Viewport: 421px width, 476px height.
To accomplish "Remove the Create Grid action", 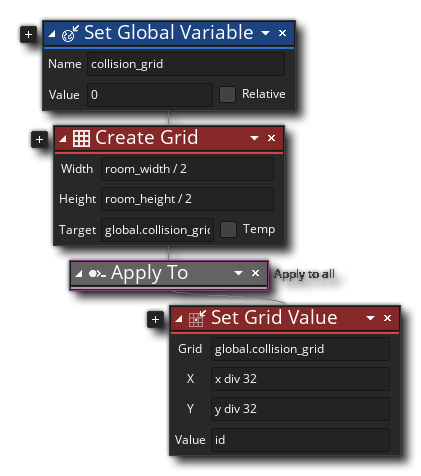I will click(271, 138).
